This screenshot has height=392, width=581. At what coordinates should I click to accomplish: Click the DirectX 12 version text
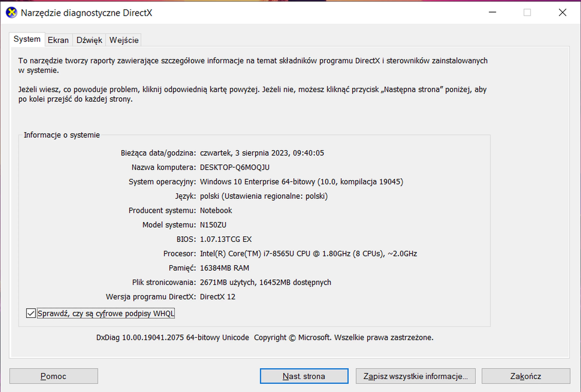tap(218, 297)
